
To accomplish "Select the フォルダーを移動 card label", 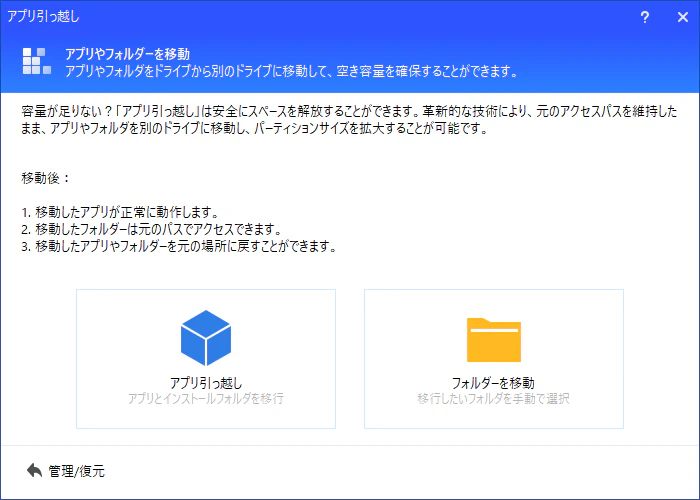I will click(x=493, y=383).
